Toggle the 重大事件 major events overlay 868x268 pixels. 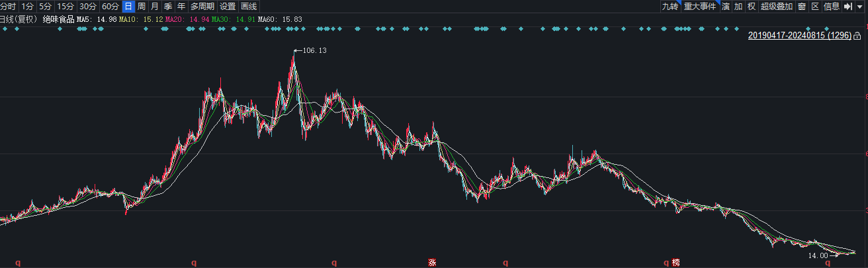(700, 7)
